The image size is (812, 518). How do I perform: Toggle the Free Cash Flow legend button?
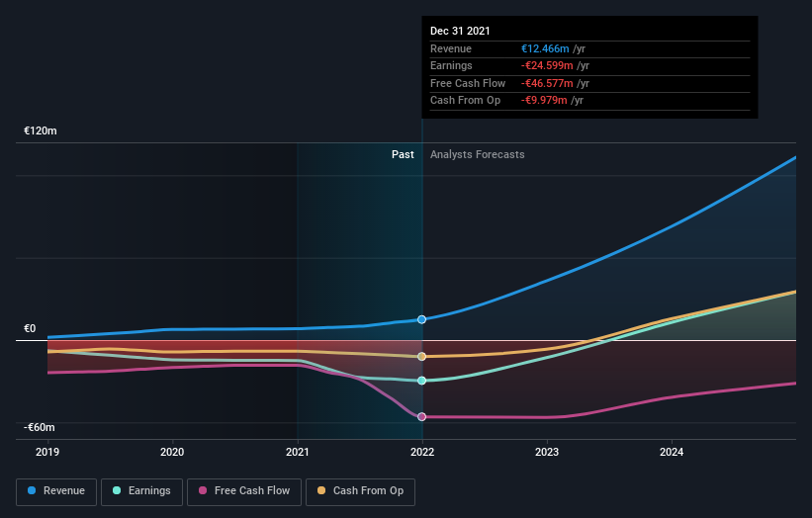pyautogui.click(x=244, y=491)
